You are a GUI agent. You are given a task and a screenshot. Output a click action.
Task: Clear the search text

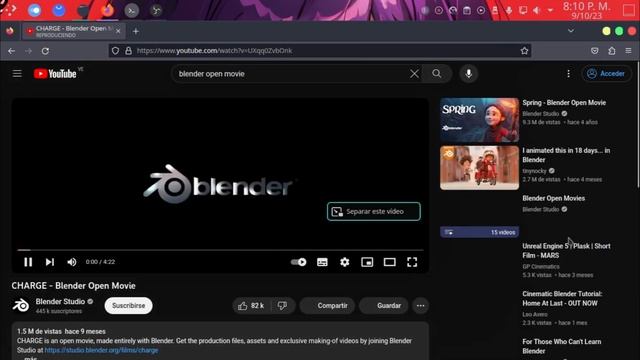point(414,74)
